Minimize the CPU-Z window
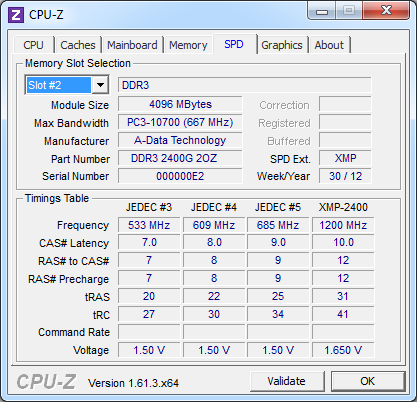Viewport: 417px width, 402px height. [322, 11]
